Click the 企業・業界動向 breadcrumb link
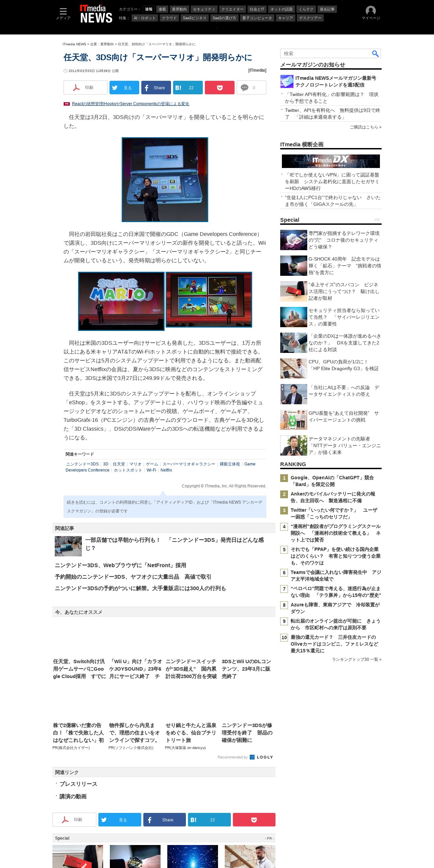Image resolution: width=434 pixels, height=868 pixels. point(102,44)
